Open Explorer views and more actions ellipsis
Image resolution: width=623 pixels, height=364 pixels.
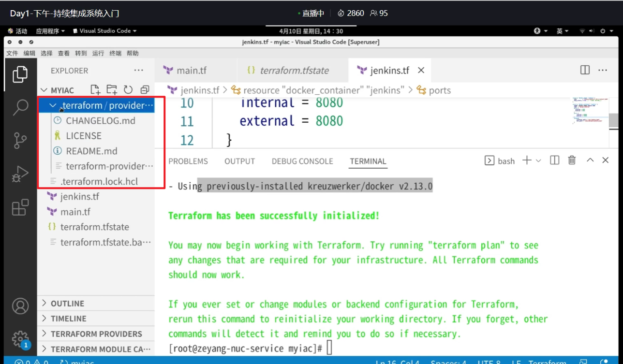(x=139, y=70)
